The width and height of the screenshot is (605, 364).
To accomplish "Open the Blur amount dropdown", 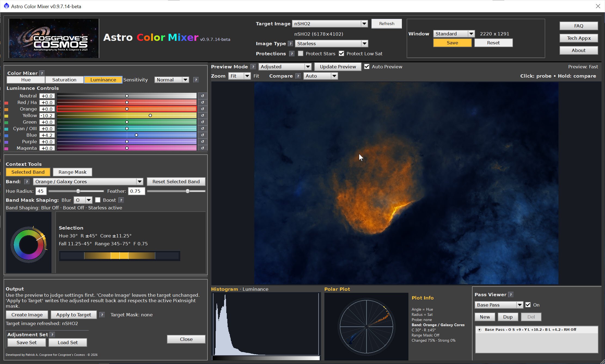I will point(83,200).
